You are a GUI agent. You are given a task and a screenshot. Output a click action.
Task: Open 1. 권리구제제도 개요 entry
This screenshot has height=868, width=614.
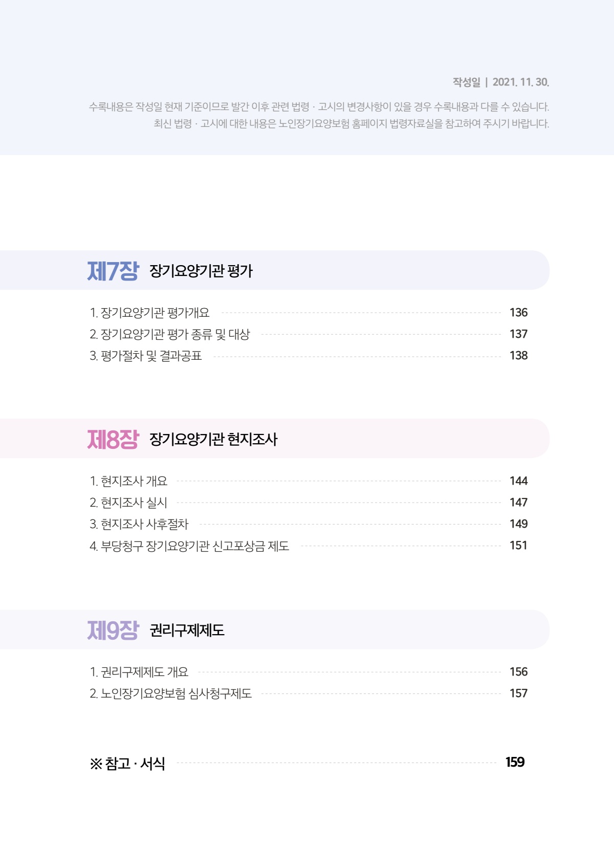click(139, 672)
